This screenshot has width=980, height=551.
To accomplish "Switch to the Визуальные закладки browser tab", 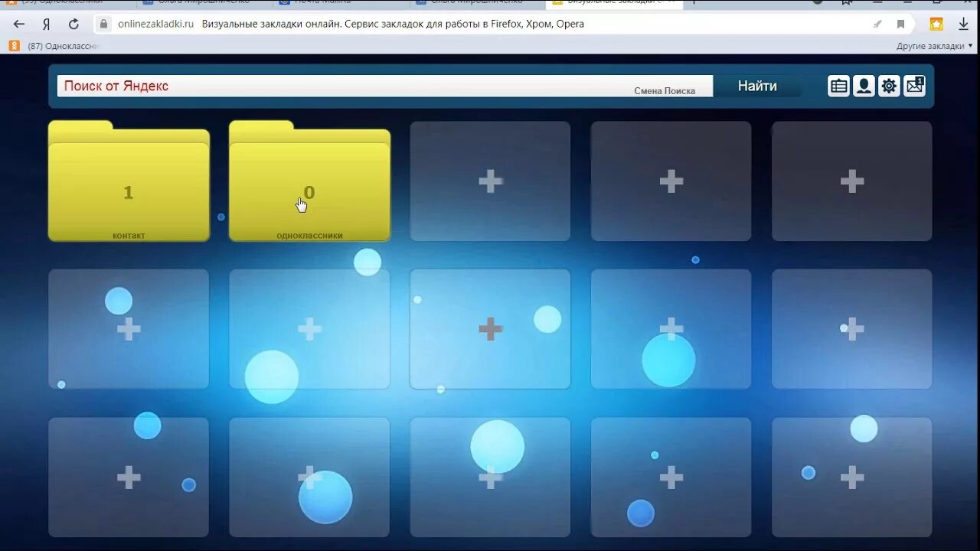I will (x=615, y=3).
